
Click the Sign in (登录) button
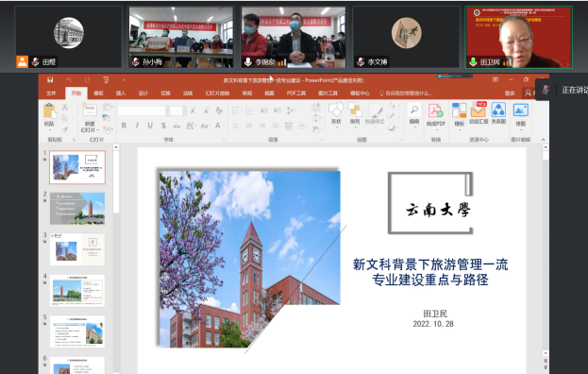tap(510, 93)
